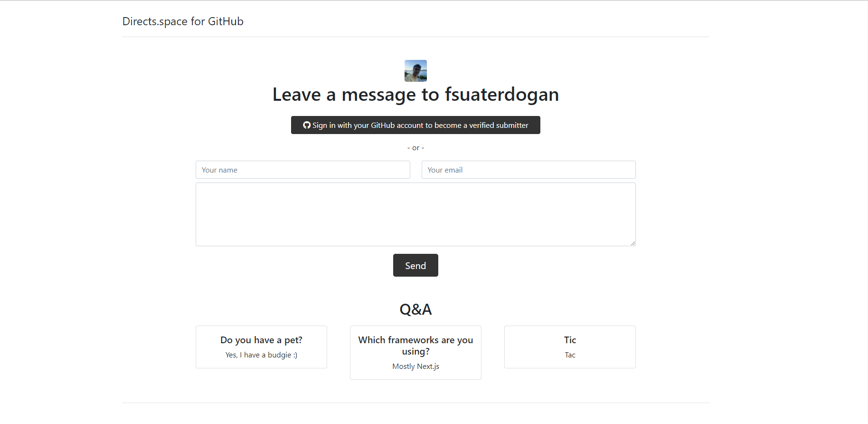This screenshot has width=868, height=424.
Task: Click the 'Tac' answer text
Action: pyautogui.click(x=570, y=355)
